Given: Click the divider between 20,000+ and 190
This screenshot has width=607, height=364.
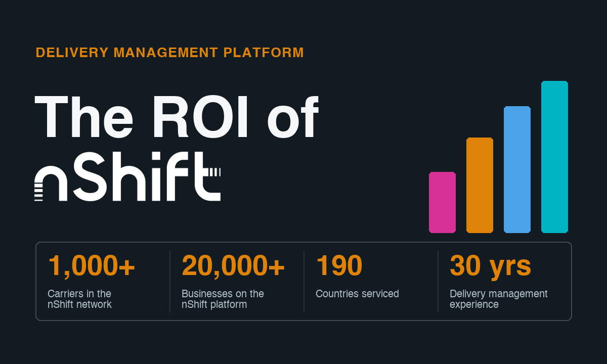Looking at the screenshot, I should (x=304, y=281).
